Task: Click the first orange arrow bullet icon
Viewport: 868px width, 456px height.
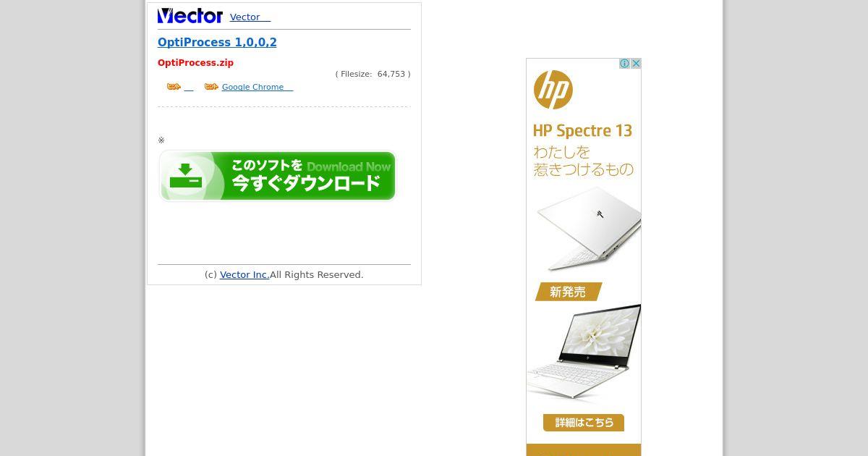Action: coord(174,87)
